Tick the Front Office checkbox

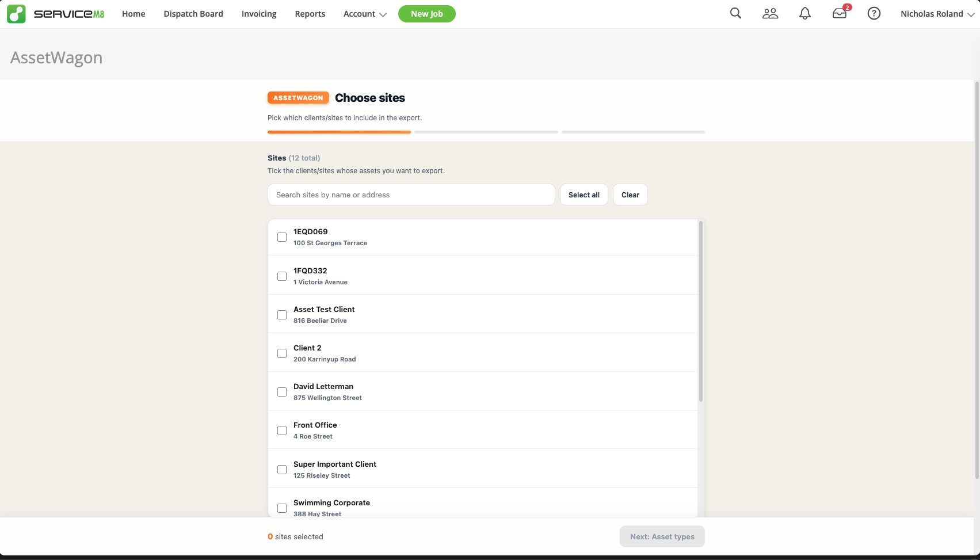pyautogui.click(x=282, y=431)
